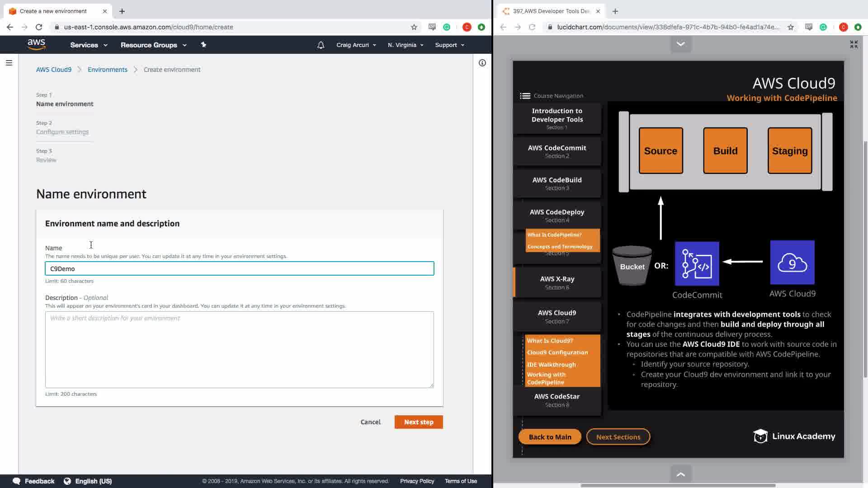Image resolution: width=868 pixels, height=488 pixels.
Task: Exit fullscreen in the Lucidchart viewer
Action: (854, 44)
